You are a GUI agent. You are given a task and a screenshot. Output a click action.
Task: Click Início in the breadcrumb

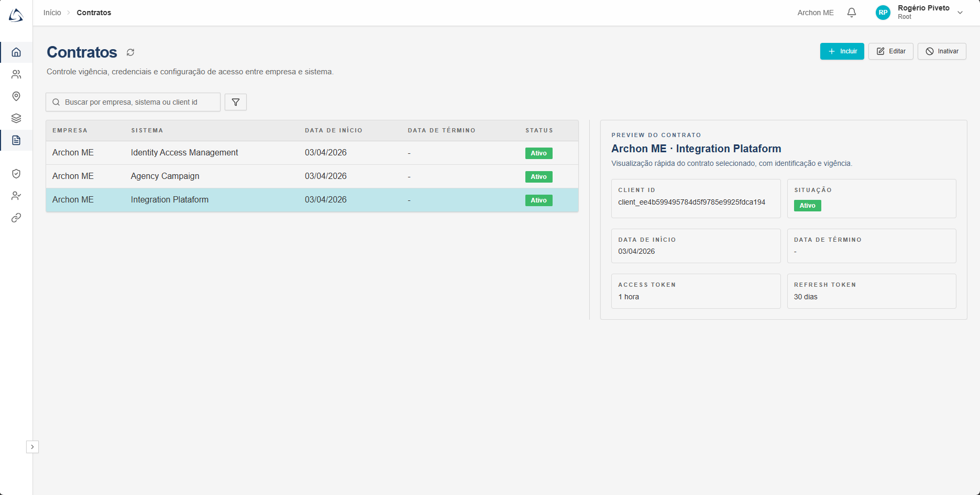click(x=52, y=13)
